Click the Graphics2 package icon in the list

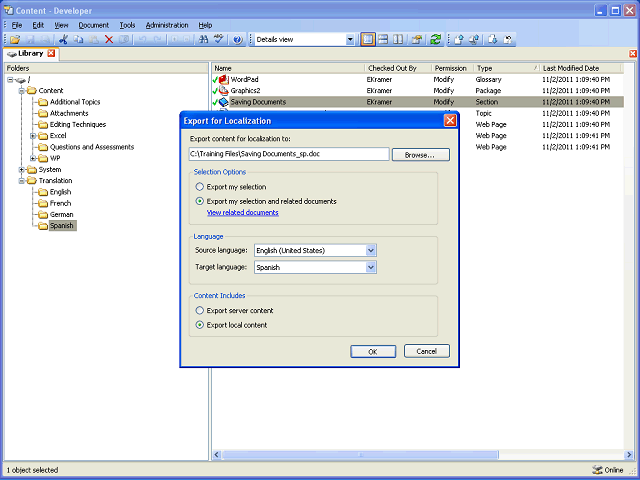224,91
